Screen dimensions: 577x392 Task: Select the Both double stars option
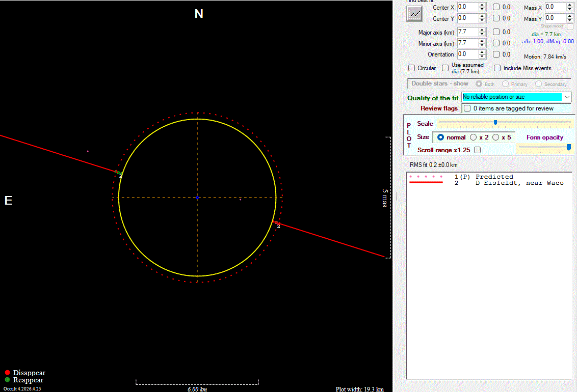[x=479, y=84]
